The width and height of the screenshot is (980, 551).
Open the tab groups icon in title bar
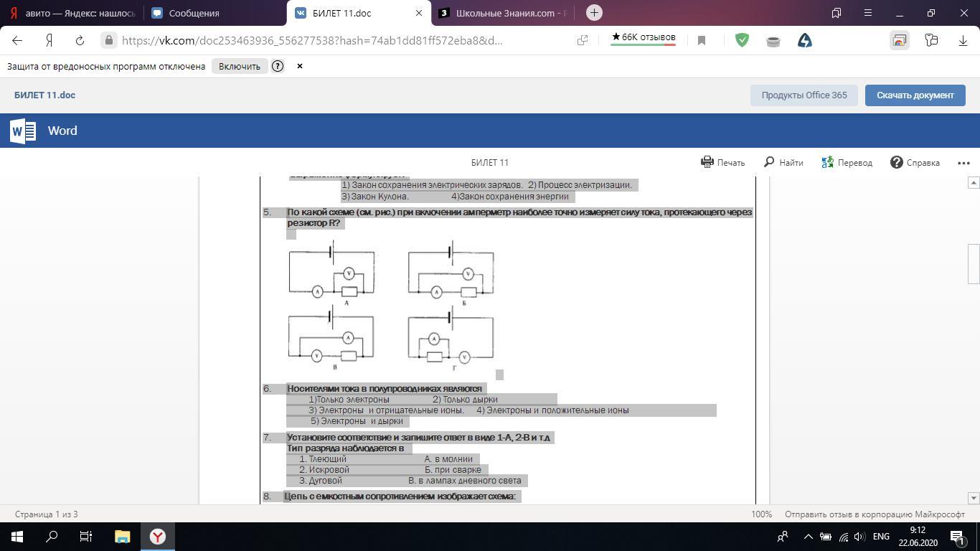click(837, 13)
